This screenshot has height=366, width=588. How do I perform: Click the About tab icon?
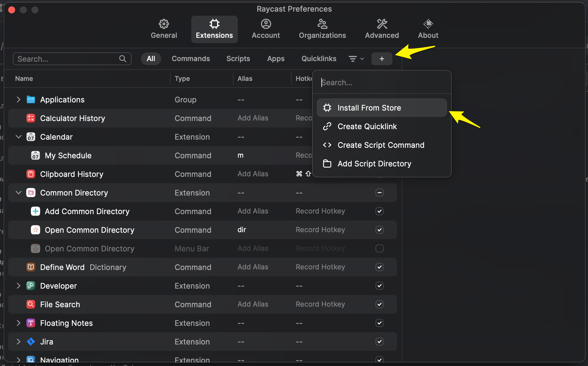[428, 24]
